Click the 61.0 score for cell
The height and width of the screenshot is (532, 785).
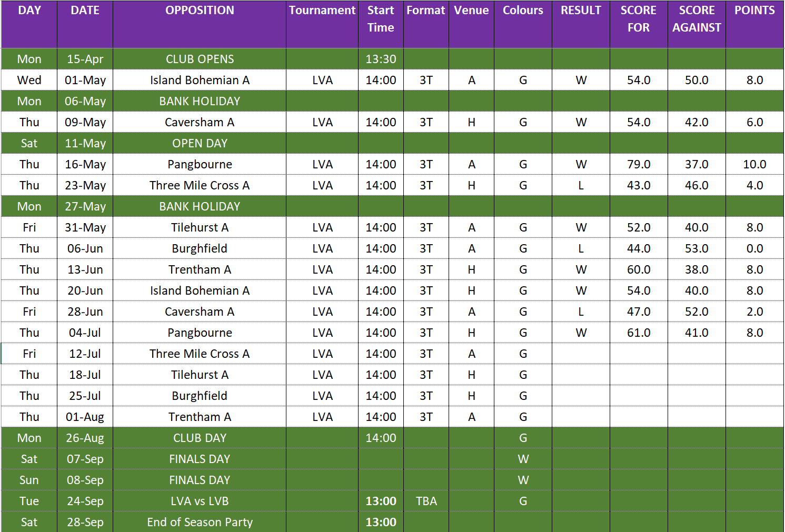[639, 333]
